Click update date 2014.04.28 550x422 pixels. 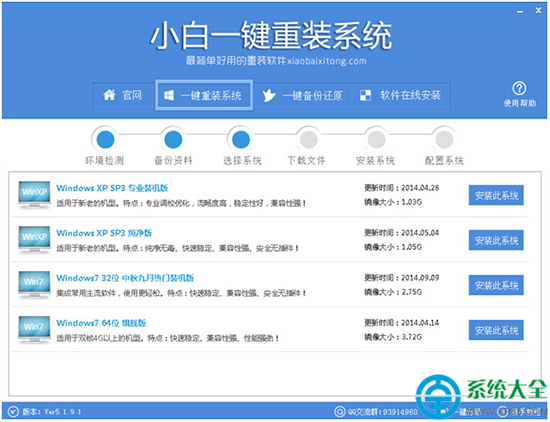(x=420, y=188)
